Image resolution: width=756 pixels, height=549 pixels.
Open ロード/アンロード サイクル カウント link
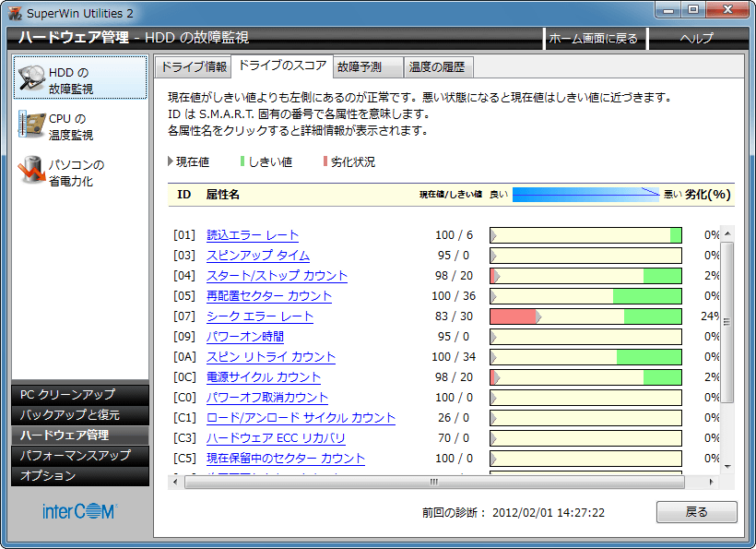[301, 417]
